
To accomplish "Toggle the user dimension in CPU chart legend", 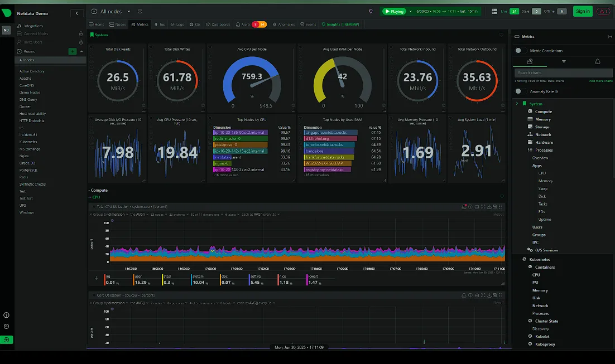I will coord(146,279).
